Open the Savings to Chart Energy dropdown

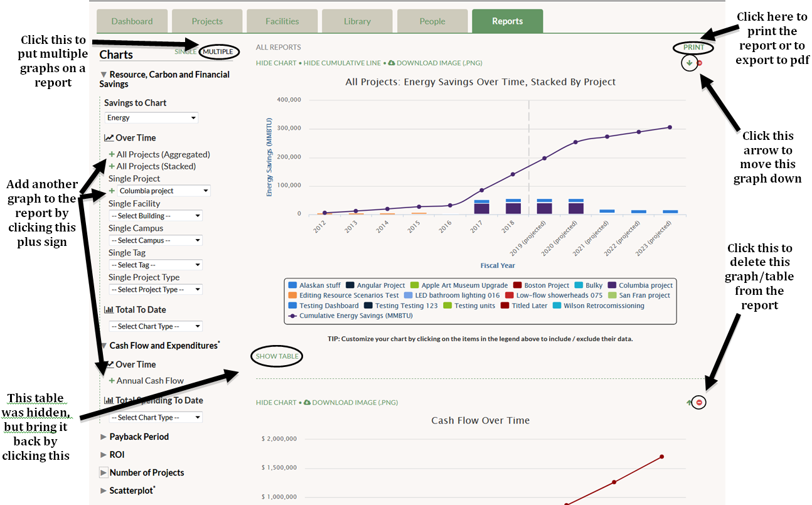pyautogui.click(x=151, y=118)
